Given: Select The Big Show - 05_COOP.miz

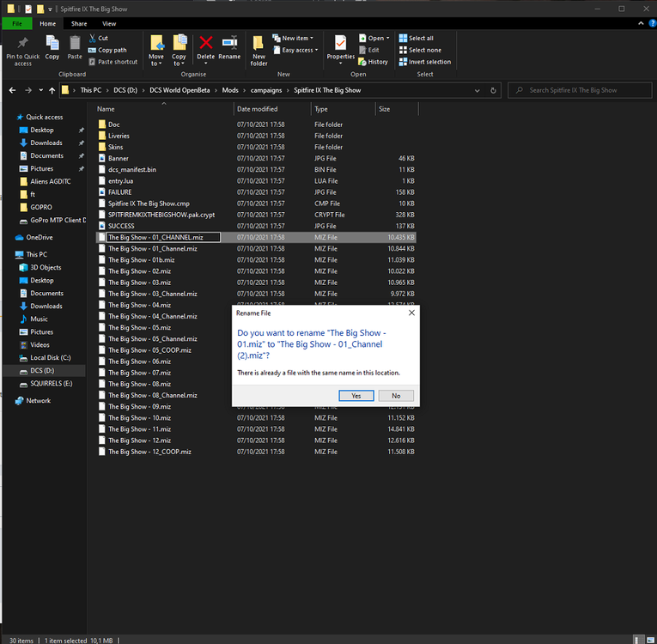Looking at the screenshot, I should 149,349.
